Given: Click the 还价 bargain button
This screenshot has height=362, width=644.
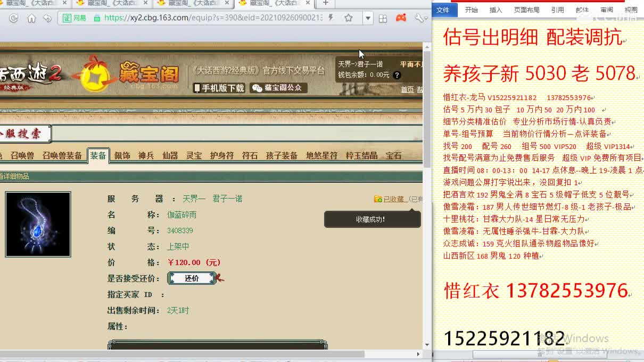Looking at the screenshot, I should (192, 278).
